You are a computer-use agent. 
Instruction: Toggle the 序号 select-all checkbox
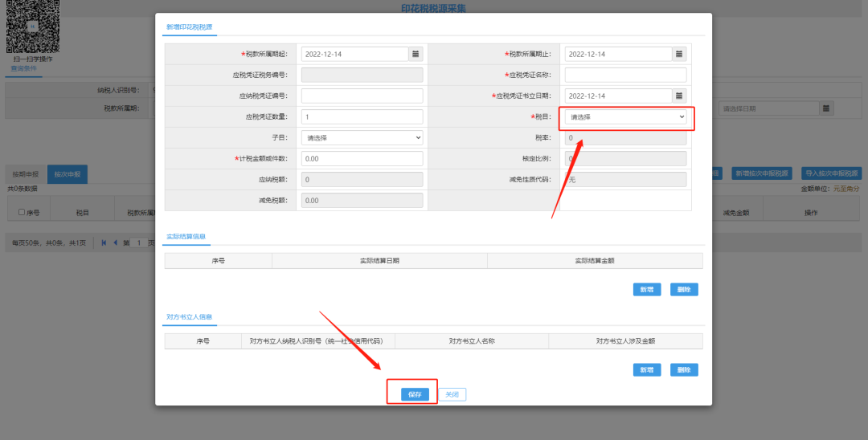pyautogui.click(x=22, y=213)
